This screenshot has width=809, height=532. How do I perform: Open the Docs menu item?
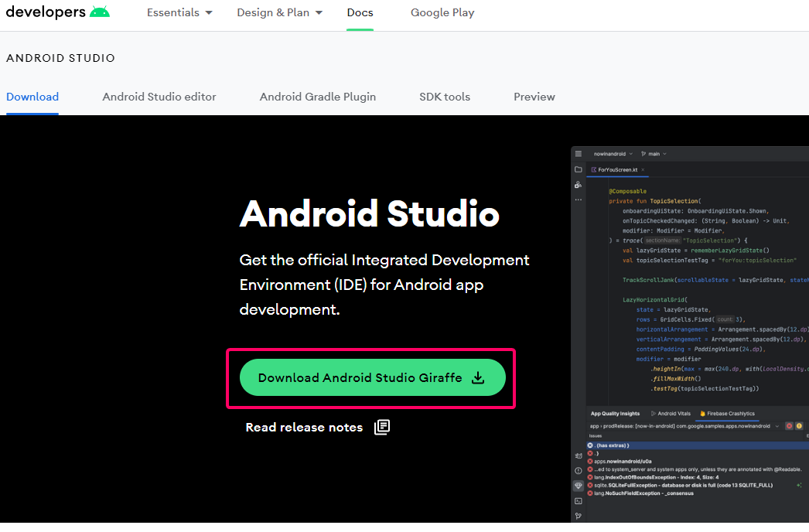(360, 12)
